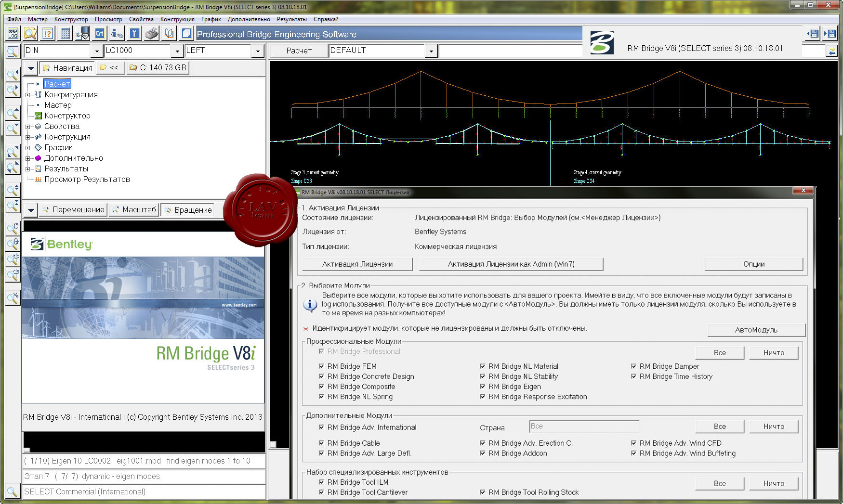Open the wrench settings toolbar icon
Screen dimensions: 843x504
[x=134, y=33]
